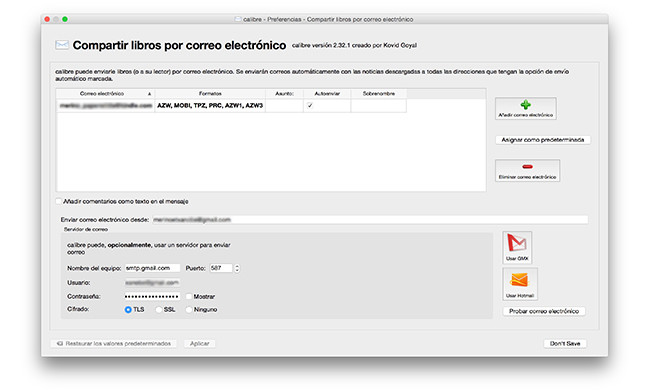Image resolution: width=650 pixels, height=392 pixels.
Task: Toggle the Autoenviar checkbox in the email row
Action: click(310, 106)
